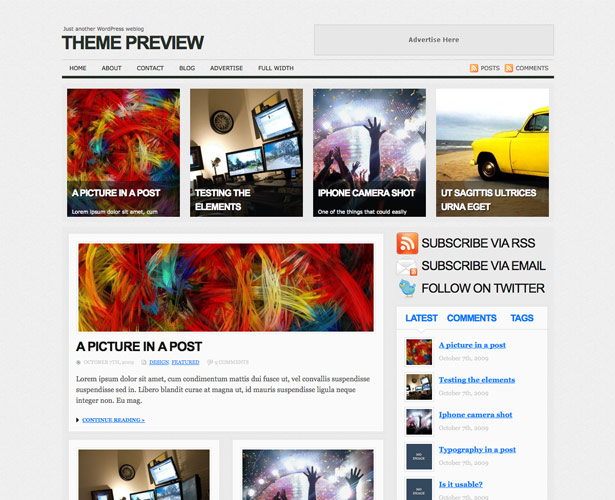Open sidebar link Testing the elements

(x=477, y=380)
